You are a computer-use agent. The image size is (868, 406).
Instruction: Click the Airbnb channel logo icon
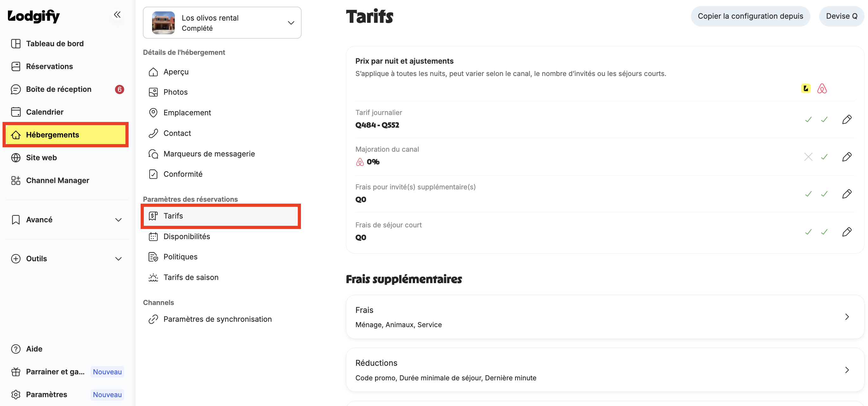[822, 89]
